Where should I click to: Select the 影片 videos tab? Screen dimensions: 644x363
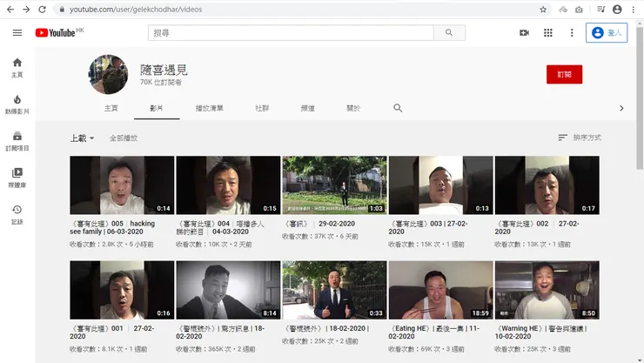pyautogui.click(x=157, y=108)
